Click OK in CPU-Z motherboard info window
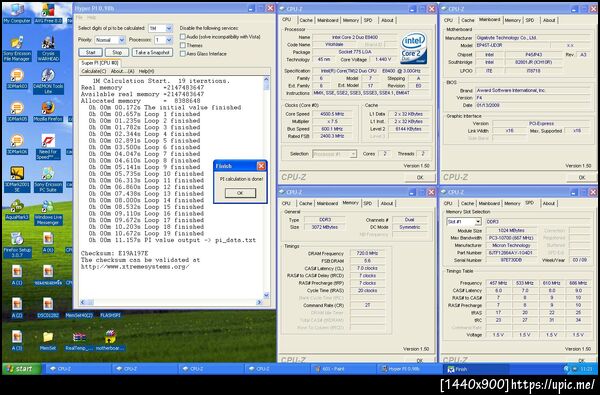 click(582, 177)
